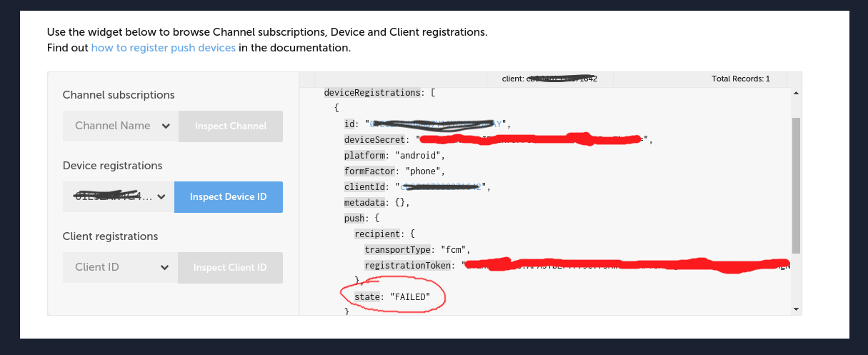Click the Inspect Client ID button
The width and height of the screenshot is (868, 355).
point(231,267)
